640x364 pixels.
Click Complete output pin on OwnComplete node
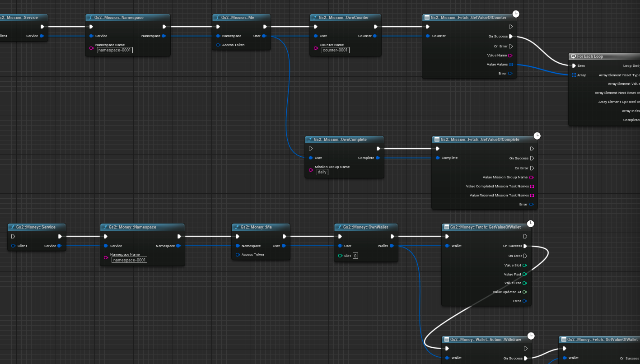378,158
